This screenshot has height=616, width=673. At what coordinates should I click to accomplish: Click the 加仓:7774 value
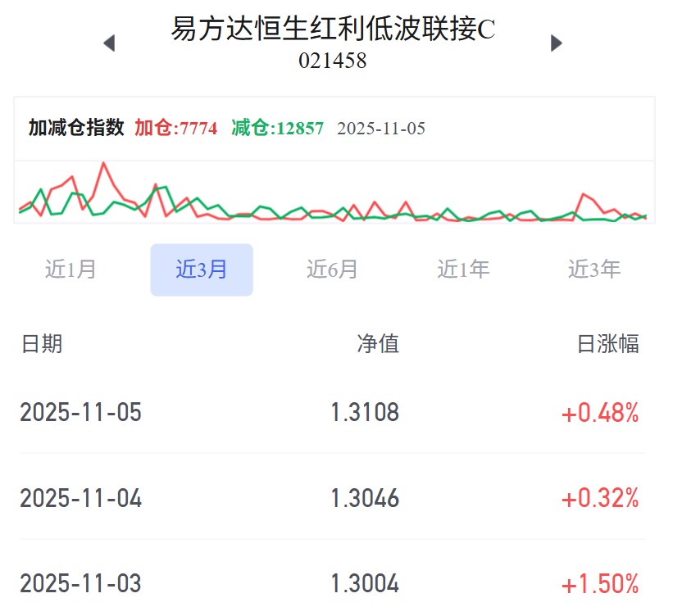176,128
